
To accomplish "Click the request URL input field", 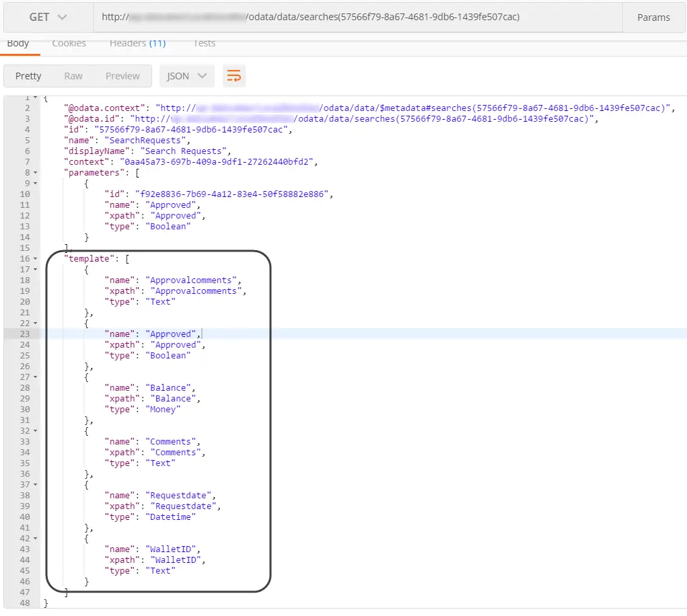I will pos(357,17).
